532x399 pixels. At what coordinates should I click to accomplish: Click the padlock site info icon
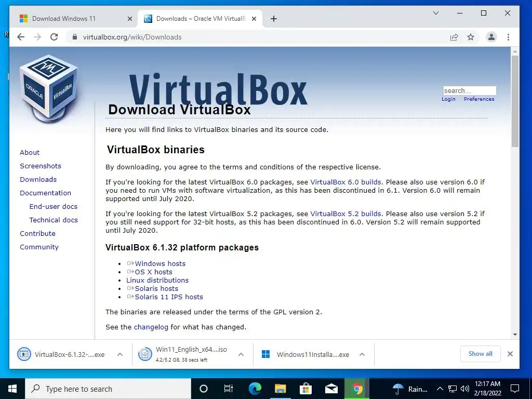(75, 37)
